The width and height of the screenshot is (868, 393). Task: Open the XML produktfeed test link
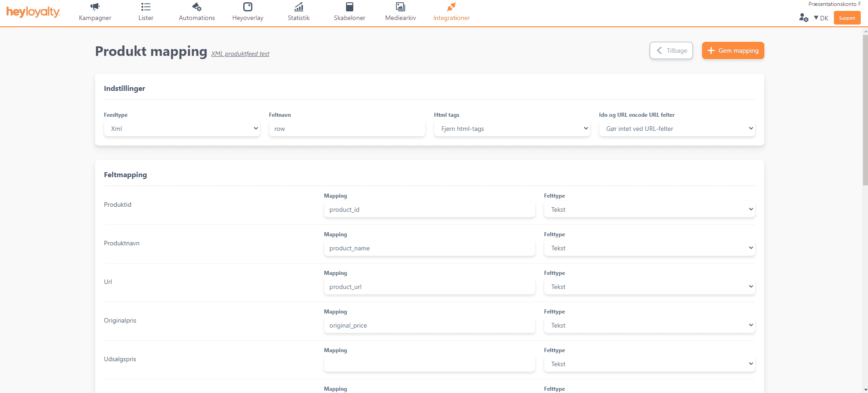(x=240, y=54)
